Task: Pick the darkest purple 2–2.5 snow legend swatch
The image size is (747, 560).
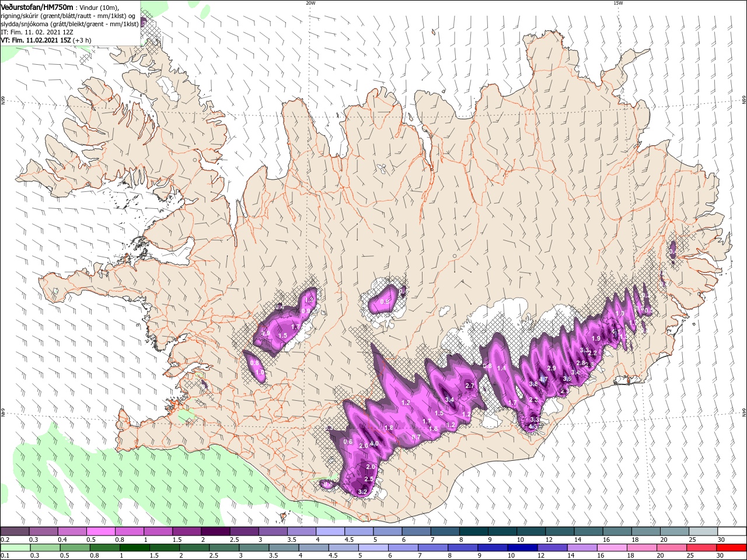Action: point(215,531)
